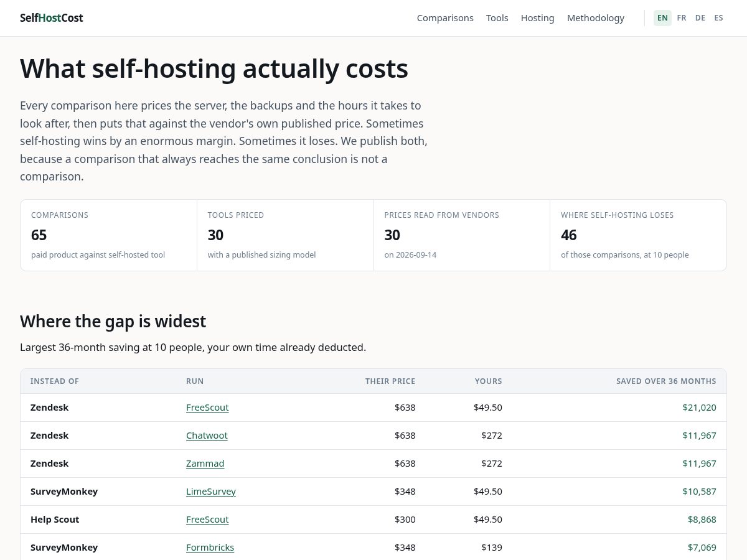Open the SelfHostCost home logo
The image size is (747, 560).
[x=51, y=18]
